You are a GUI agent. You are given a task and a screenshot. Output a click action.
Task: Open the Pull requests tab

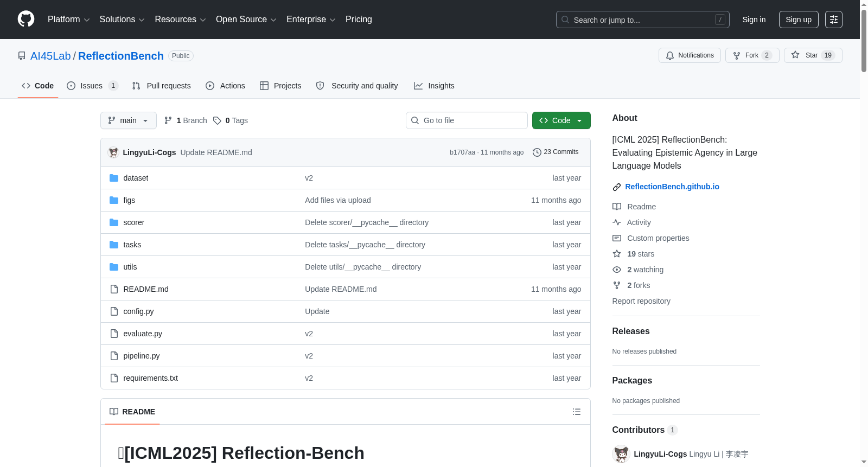tap(162, 86)
